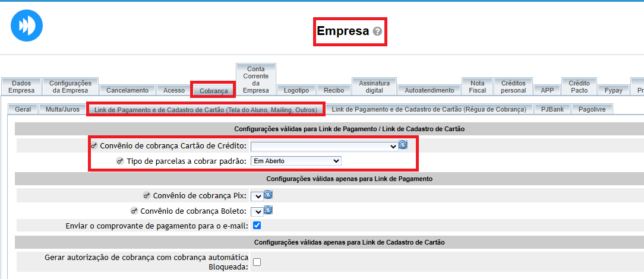This screenshot has height=279, width=644.
Task: Uncheck Enviar o comprovante de pagamento checkbox
Action: point(257,226)
